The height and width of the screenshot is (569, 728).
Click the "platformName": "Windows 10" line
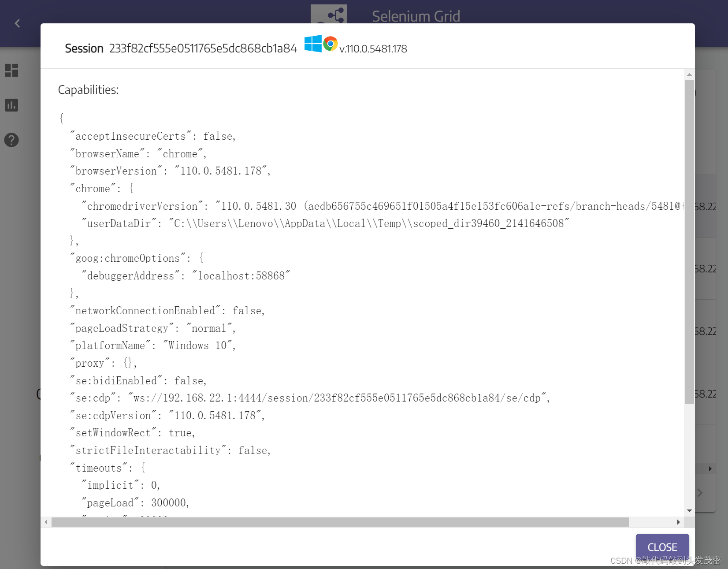(153, 346)
